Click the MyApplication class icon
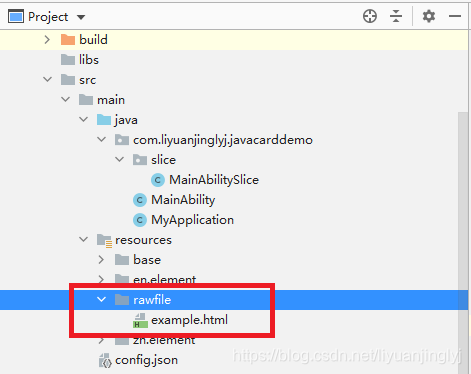This screenshot has width=471, height=374. click(140, 220)
